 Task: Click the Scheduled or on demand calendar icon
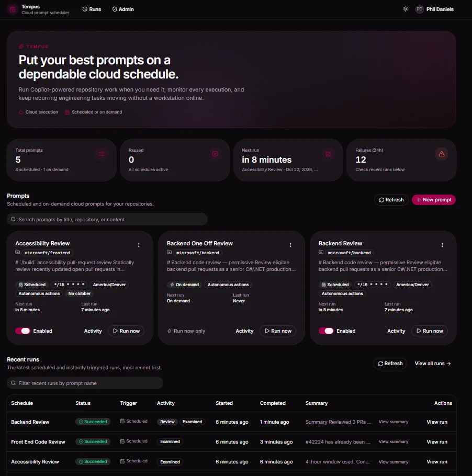click(68, 112)
